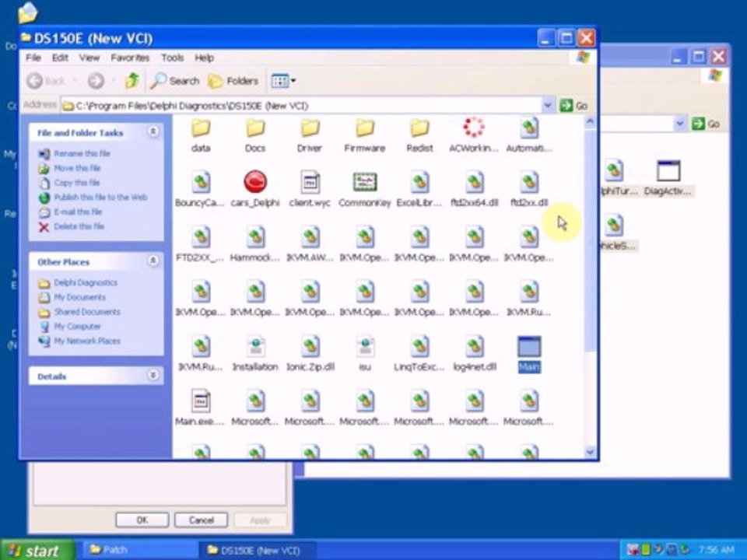This screenshot has width=747, height=560.
Task: Select the log4net.dll file
Action: coord(475,353)
